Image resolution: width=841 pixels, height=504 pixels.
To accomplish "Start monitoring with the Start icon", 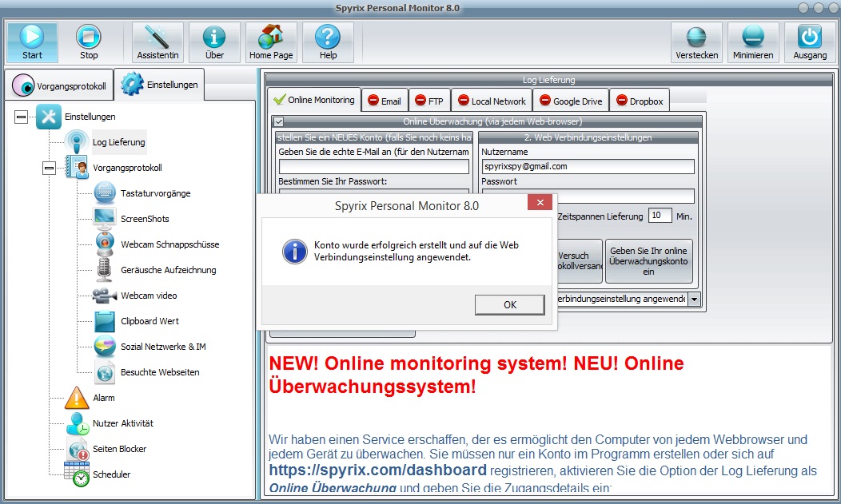I will pos(32,37).
